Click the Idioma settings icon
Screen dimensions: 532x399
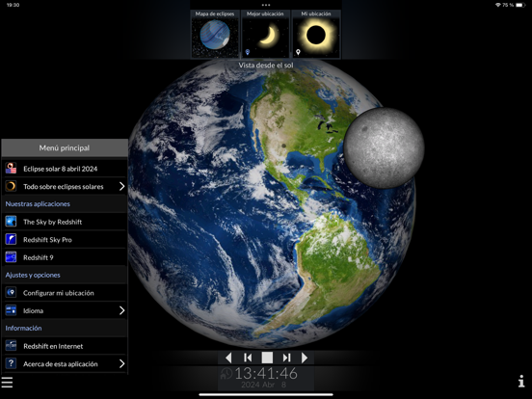click(x=11, y=310)
